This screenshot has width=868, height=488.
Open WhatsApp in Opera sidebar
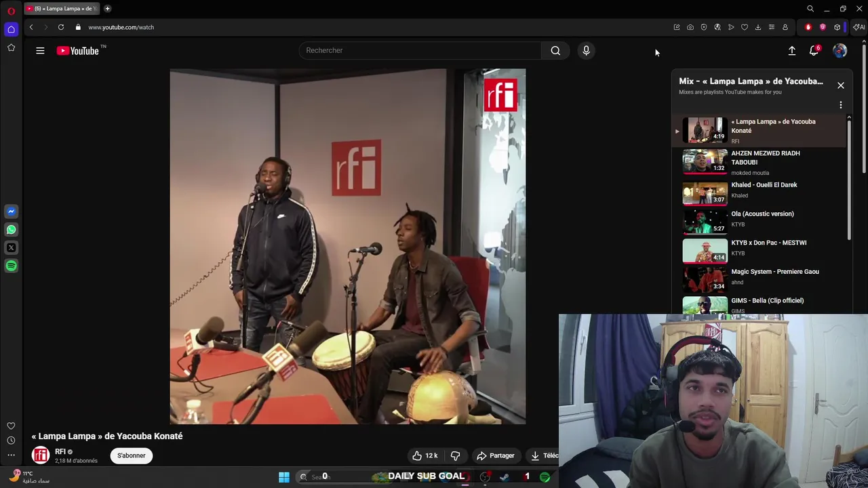[x=11, y=230]
